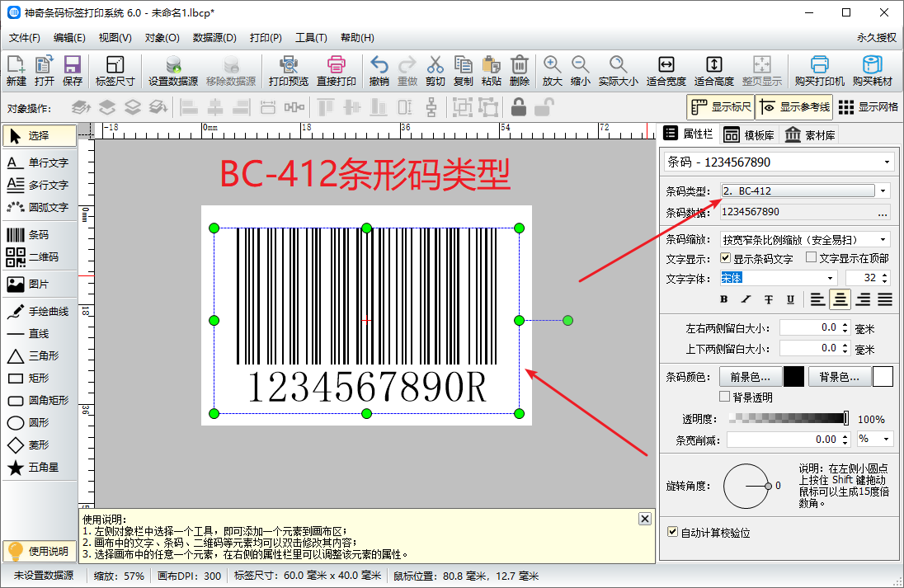The height and width of the screenshot is (588, 904).
Task: Switch to the 模板库 tab
Action: (x=749, y=135)
